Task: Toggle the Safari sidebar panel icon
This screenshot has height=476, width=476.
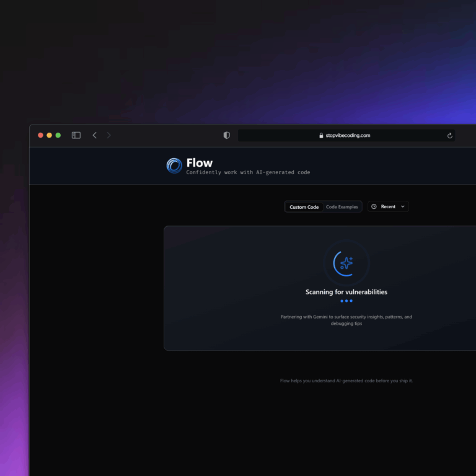Action: [76, 135]
